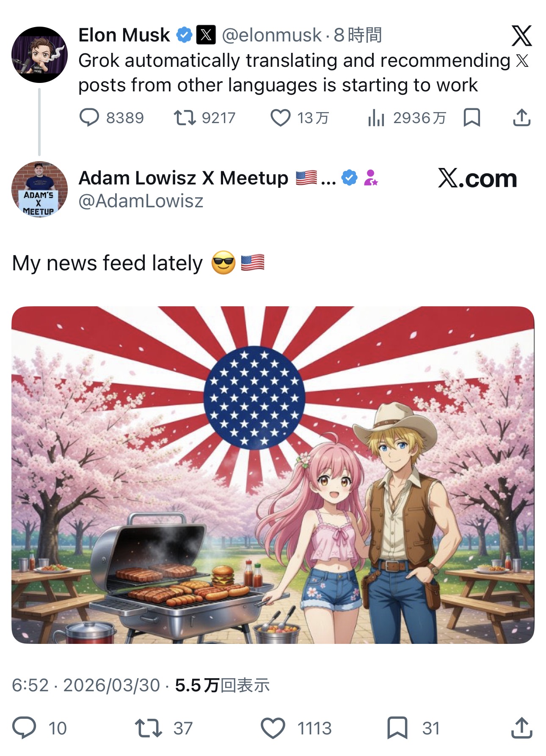Click Adam Lowisz's purple subscriber badge
The width and height of the screenshot is (546, 756).
click(371, 178)
